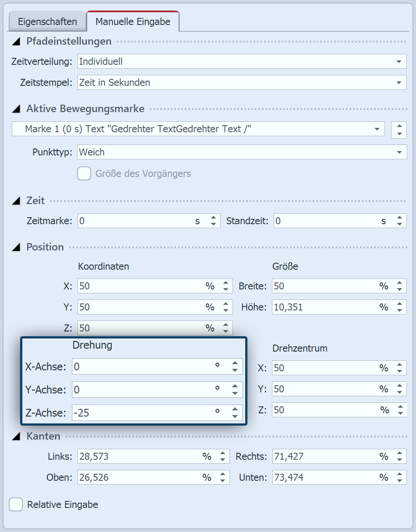Collapse the Pfadeinstellungen section
This screenshot has width=416, height=532.
(x=17, y=42)
